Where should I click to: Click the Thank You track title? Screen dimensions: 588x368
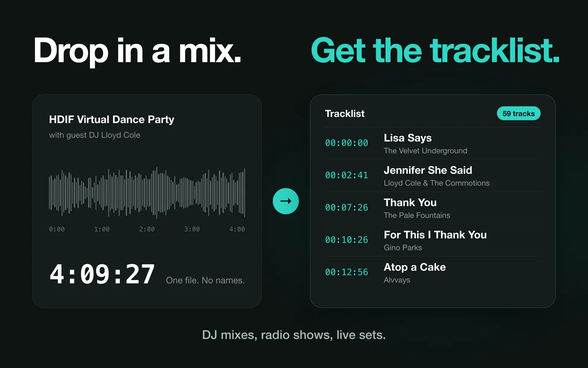[x=410, y=202]
